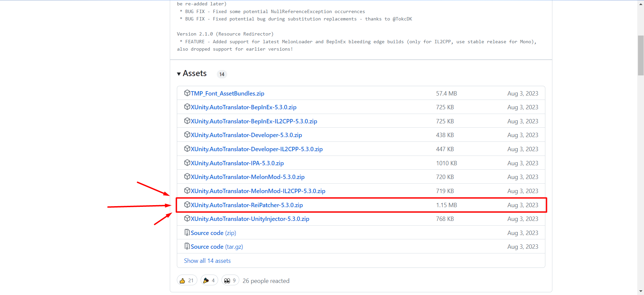Image resolution: width=644 pixels, height=295 pixels.
Task: Click the page vertical scrollbar thumb
Action: (x=641, y=55)
